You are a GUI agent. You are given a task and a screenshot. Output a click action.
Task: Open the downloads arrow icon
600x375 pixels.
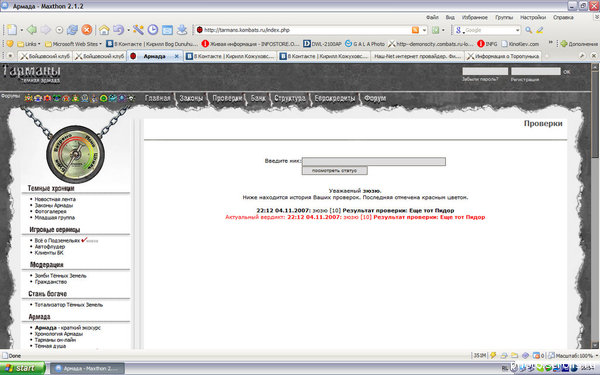(x=182, y=30)
